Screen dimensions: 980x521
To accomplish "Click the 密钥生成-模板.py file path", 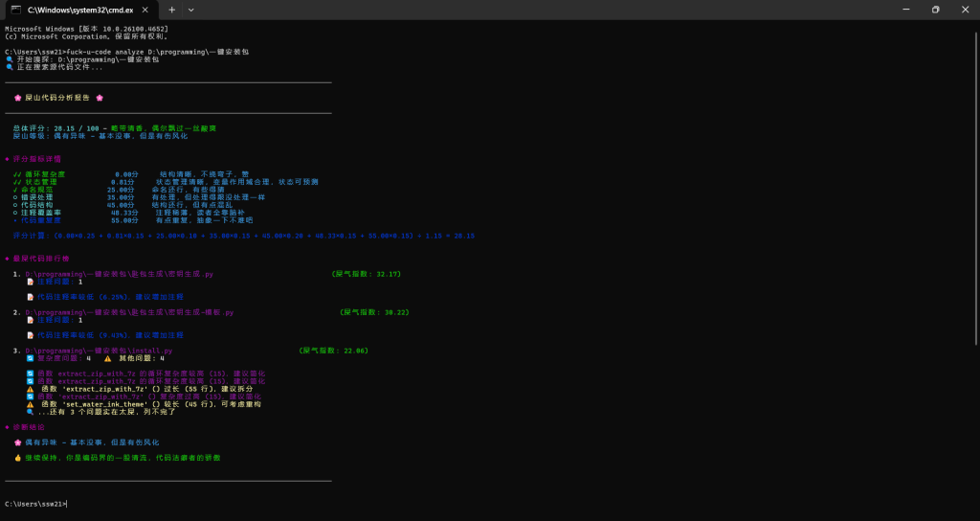I will (129, 312).
